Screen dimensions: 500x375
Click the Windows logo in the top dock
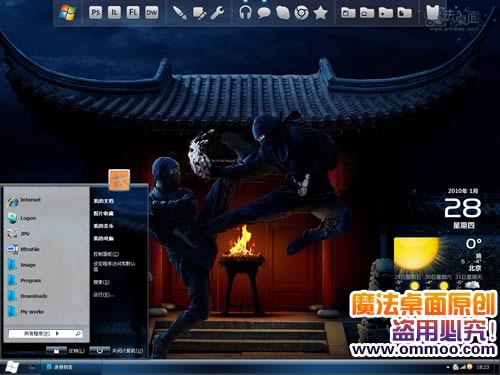[67, 12]
